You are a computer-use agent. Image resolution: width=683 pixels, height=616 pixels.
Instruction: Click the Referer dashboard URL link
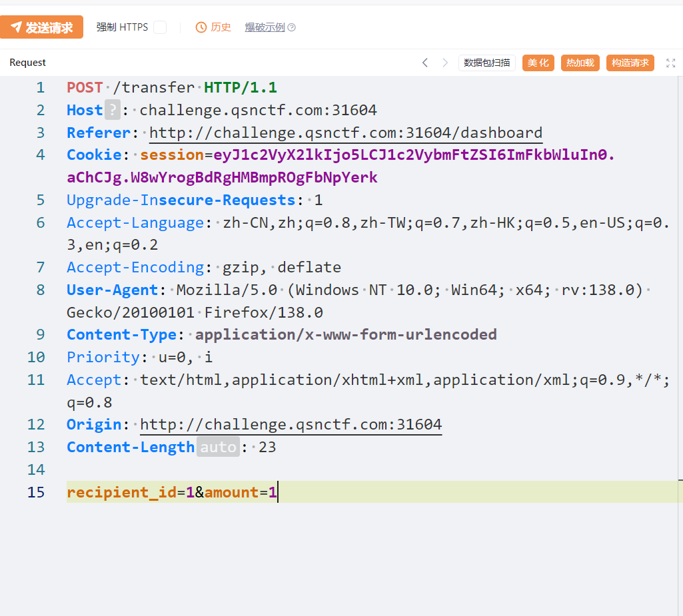(345, 133)
